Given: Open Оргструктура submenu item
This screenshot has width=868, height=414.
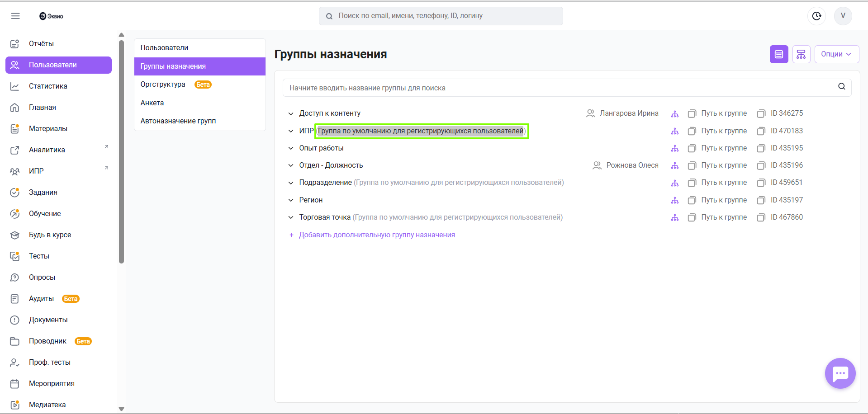Looking at the screenshot, I should click(163, 85).
